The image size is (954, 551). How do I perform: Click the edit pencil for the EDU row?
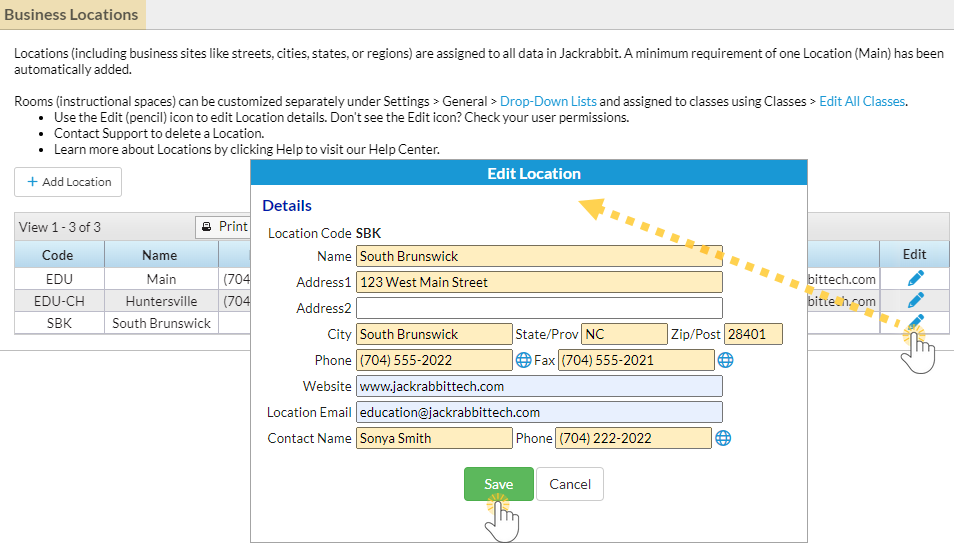[916, 279]
